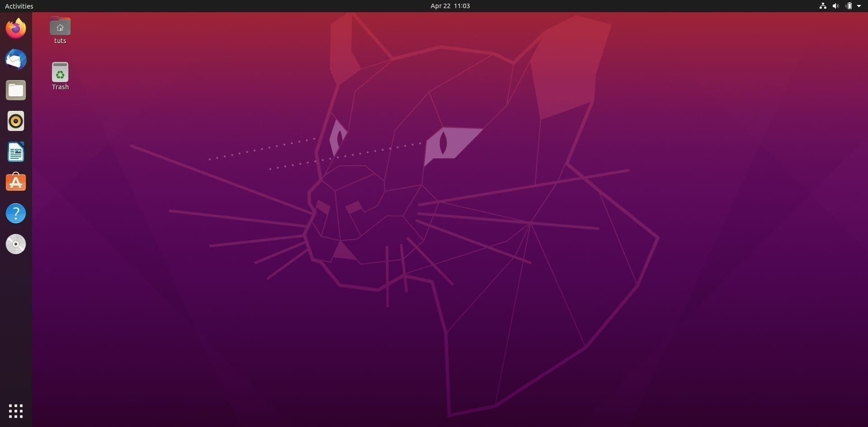Open Firefox from the dock
This screenshot has width=868, height=427.
coord(16,28)
